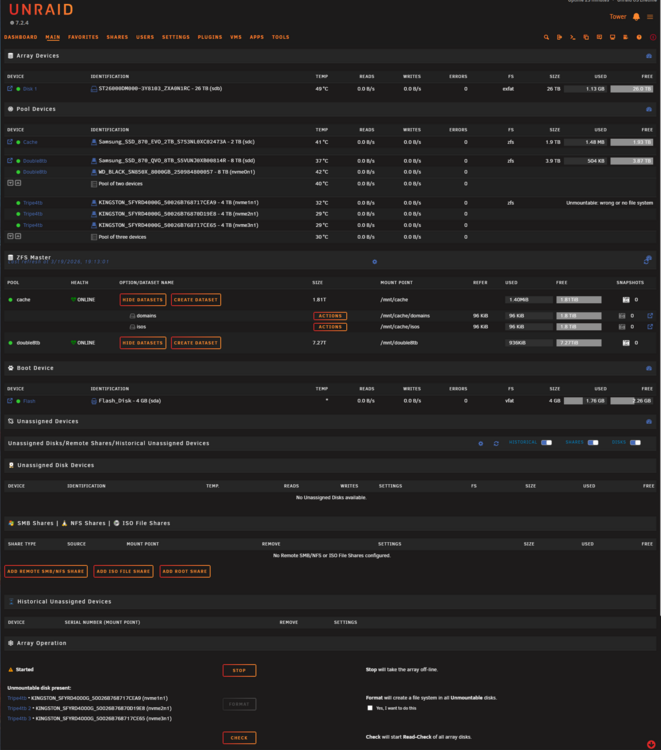Click the ZFS Master settings gear icon

375,262
